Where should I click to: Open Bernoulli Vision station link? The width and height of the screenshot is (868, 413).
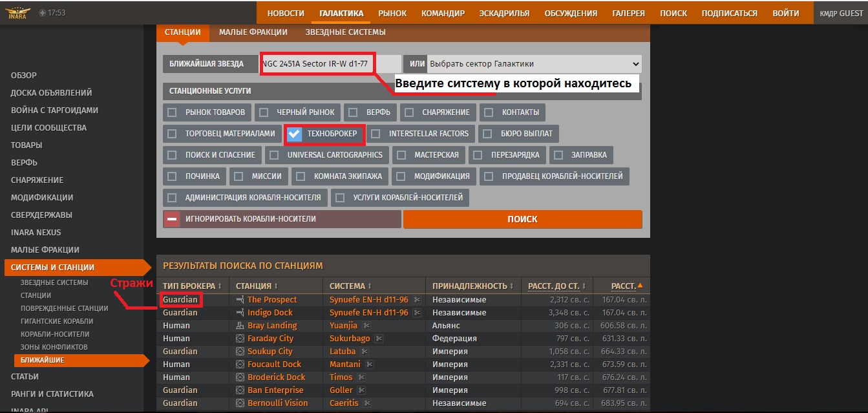(x=278, y=403)
